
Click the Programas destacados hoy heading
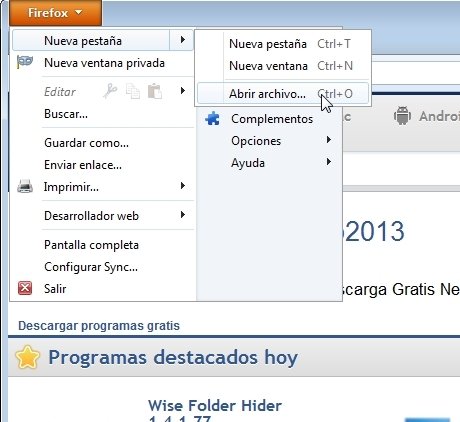pyautogui.click(x=173, y=357)
